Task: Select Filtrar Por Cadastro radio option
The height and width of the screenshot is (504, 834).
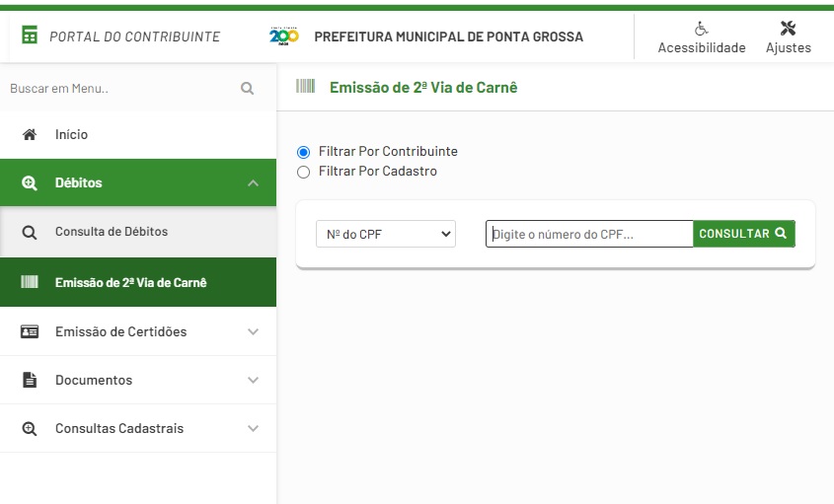Action: tap(303, 173)
